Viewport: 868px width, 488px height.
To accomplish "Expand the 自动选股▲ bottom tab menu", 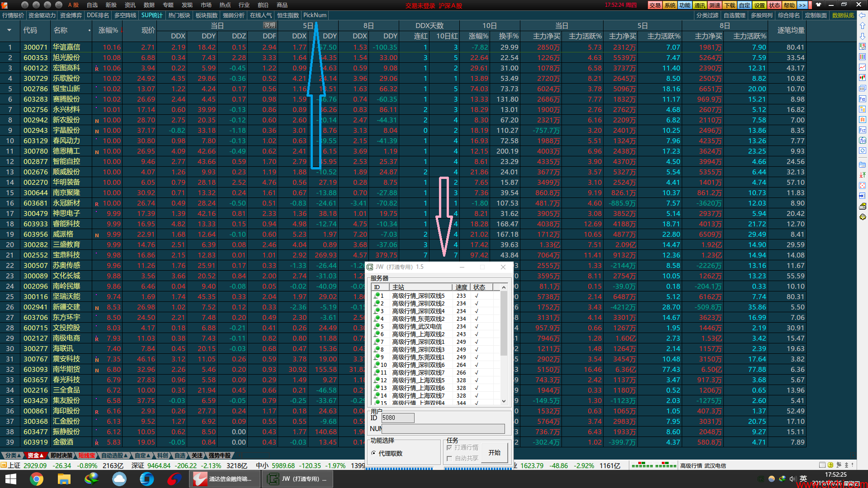I will point(114,455).
